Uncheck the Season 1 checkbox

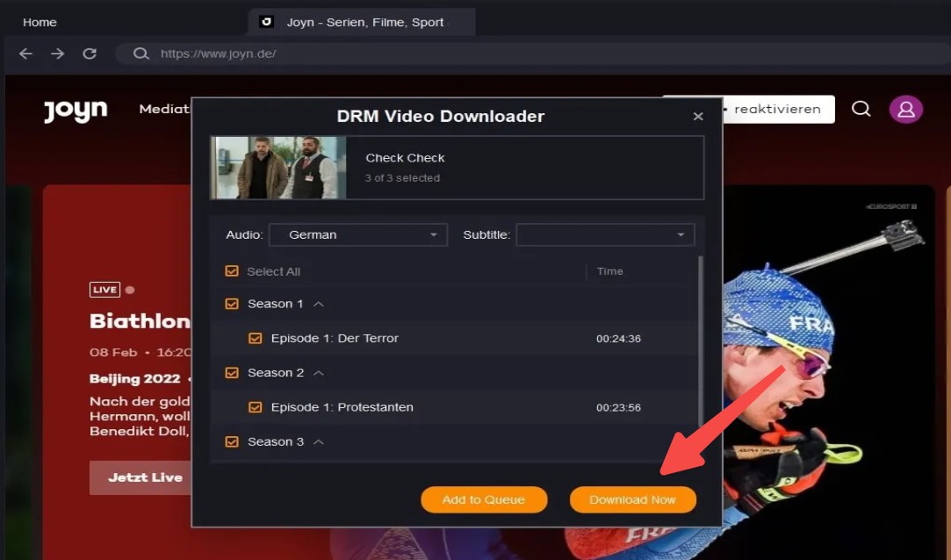coord(232,304)
